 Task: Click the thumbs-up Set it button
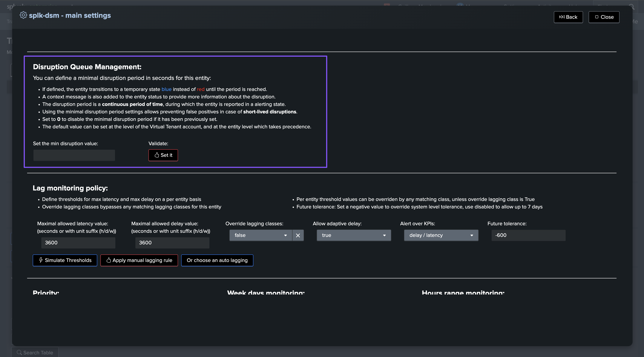[x=163, y=155]
